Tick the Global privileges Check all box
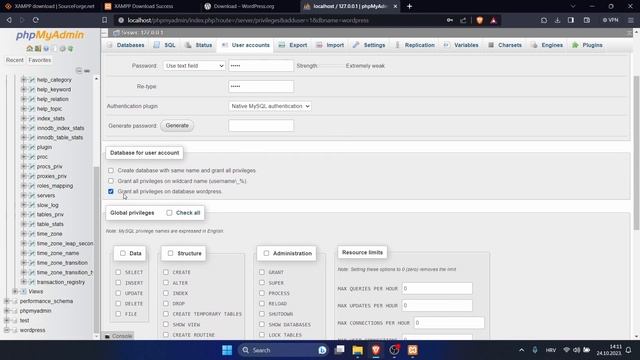Viewport: 640px width, 360px height. [169, 213]
